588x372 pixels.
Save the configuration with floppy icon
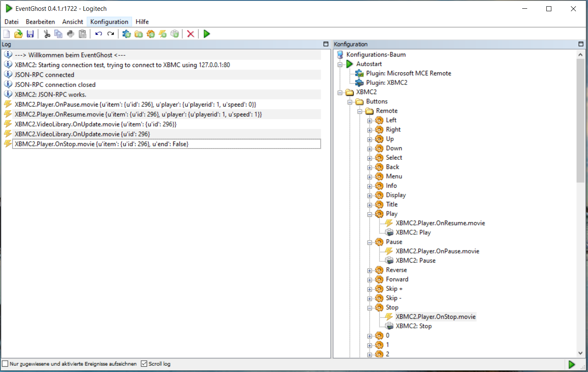tap(30, 34)
